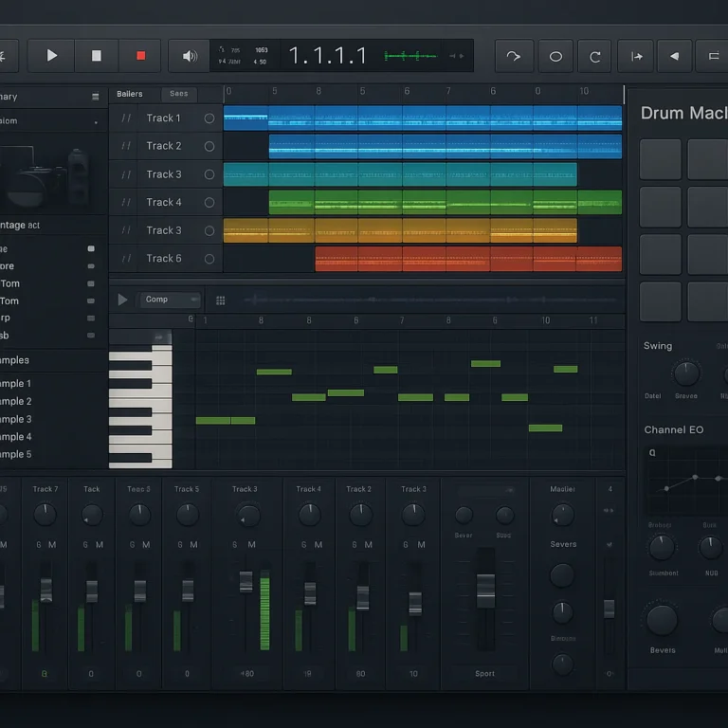
Task: Grab the handle icon of Track 1
Action: pyautogui.click(x=126, y=118)
